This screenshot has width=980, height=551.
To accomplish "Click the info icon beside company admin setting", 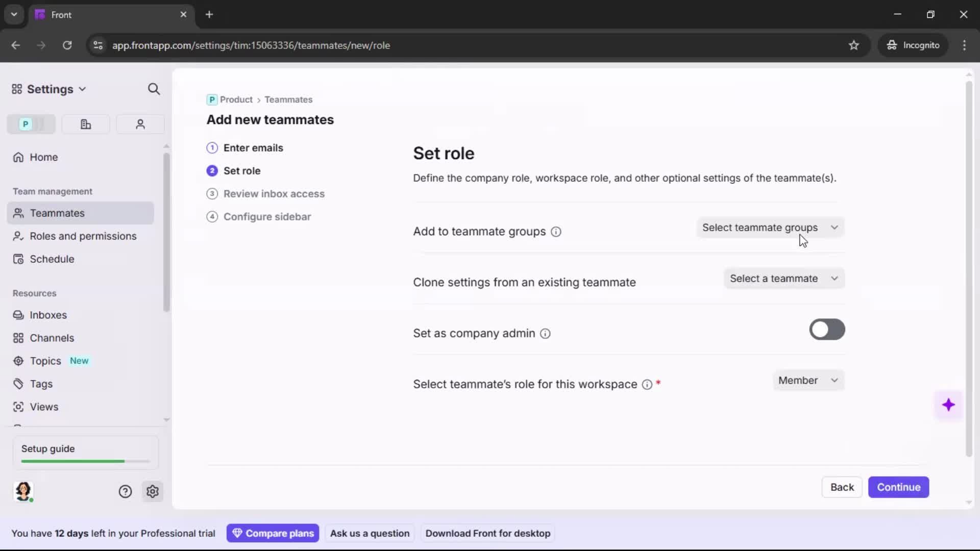I will click(545, 333).
